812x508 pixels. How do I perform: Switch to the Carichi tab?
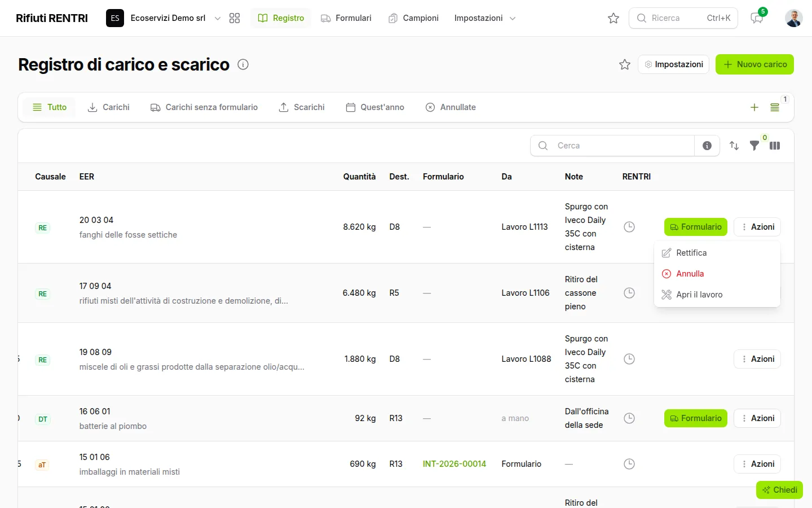click(109, 107)
